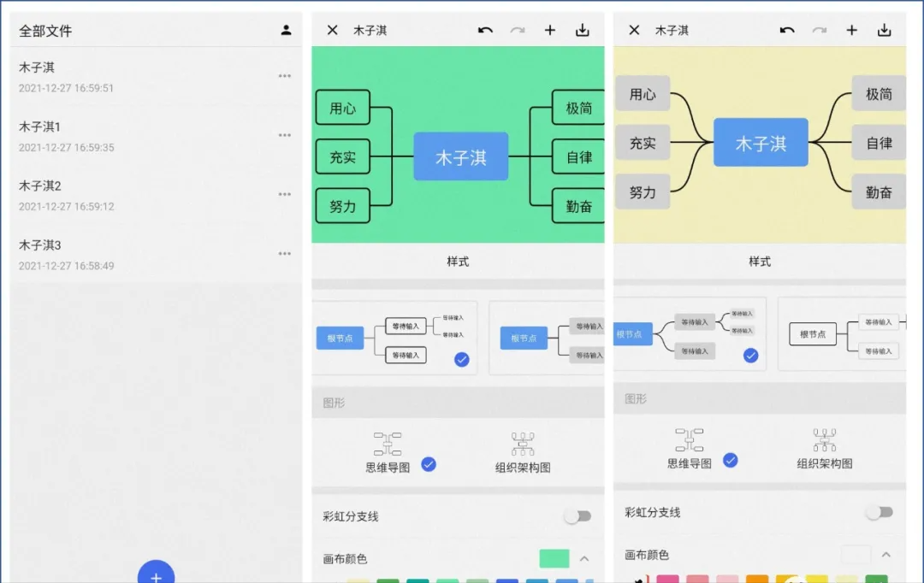Select 自律 node on yellow canvas
The image size is (924, 583).
click(x=879, y=143)
